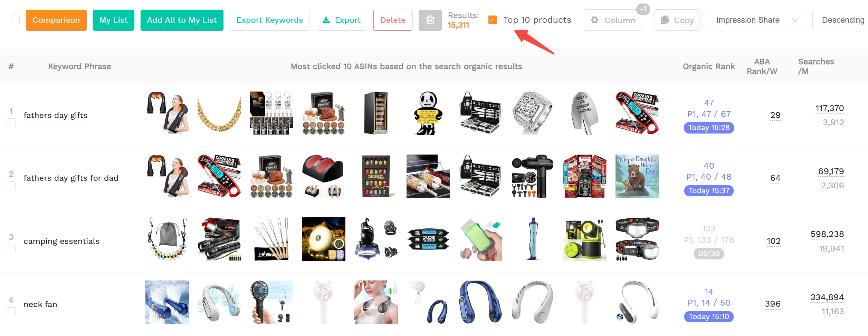Select the checkbox for camping essentials row

coord(11,249)
